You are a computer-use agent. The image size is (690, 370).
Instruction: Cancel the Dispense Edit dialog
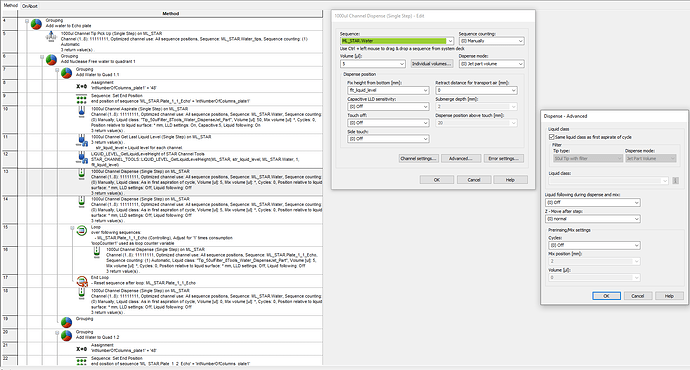click(x=473, y=180)
